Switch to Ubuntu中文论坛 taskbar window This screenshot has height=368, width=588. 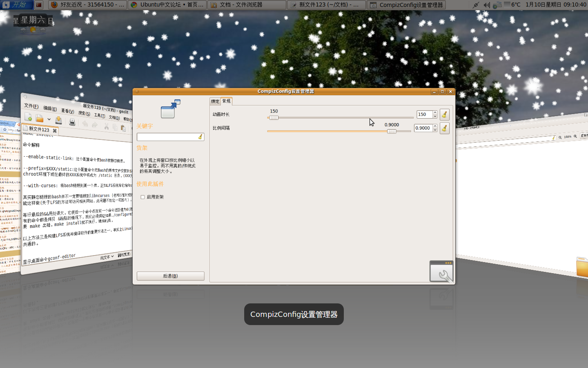pyautogui.click(x=167, y=5)
